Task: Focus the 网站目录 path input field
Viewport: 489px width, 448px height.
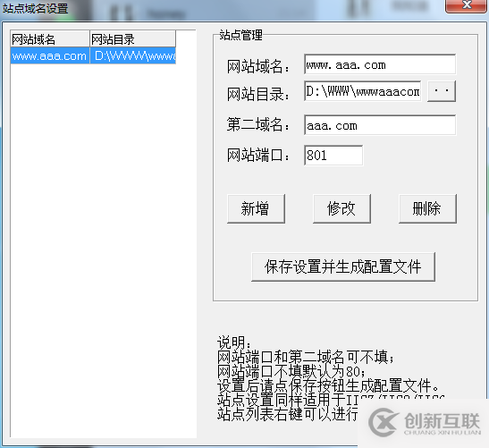Action: tap(362, 91)
